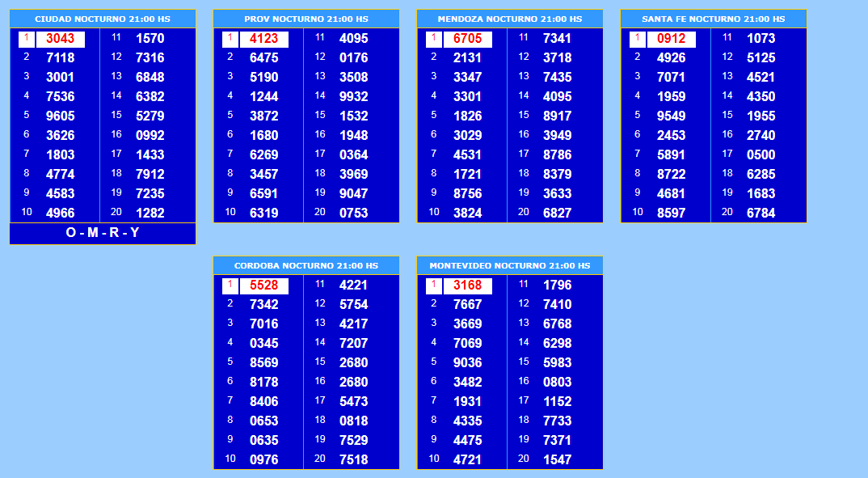Image resolution: width=868 pixels, height=478 pixels.
Task: Click number 0976 in the Cordoba table
Action: point(264,460)
